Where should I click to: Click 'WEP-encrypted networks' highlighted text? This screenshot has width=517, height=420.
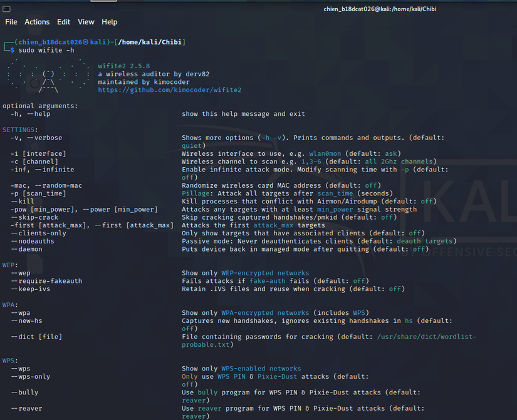click(265, 273)
